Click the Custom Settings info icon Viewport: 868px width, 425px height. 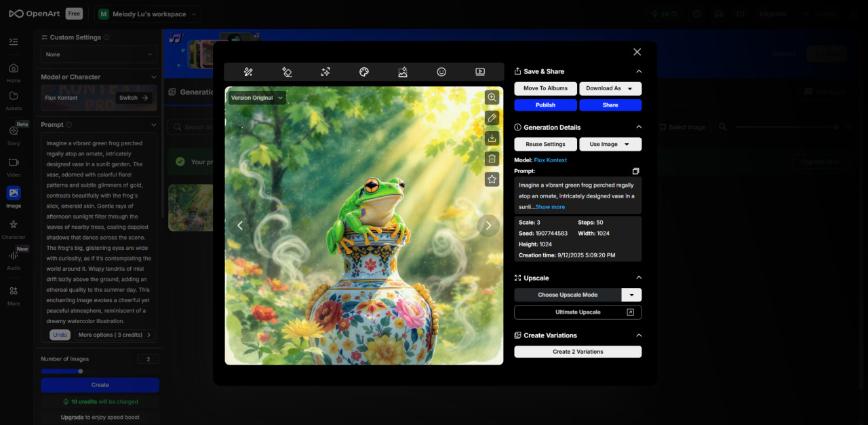click(107, 38)
